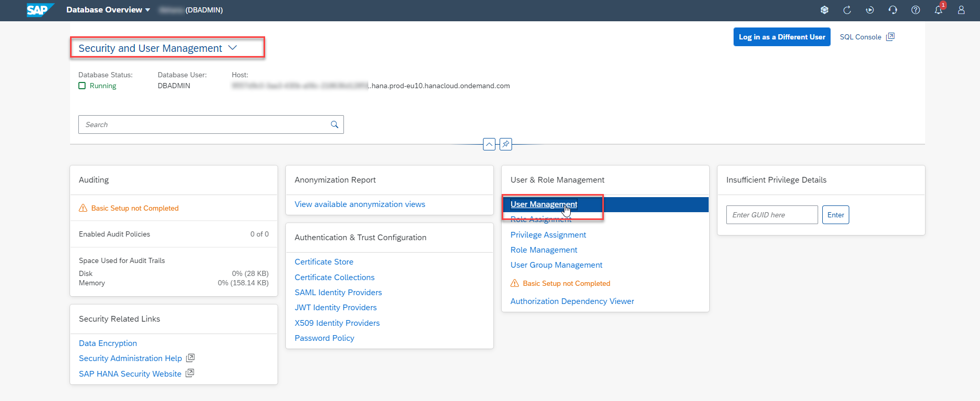Open JWT Identity Providers link

[336, 308]
